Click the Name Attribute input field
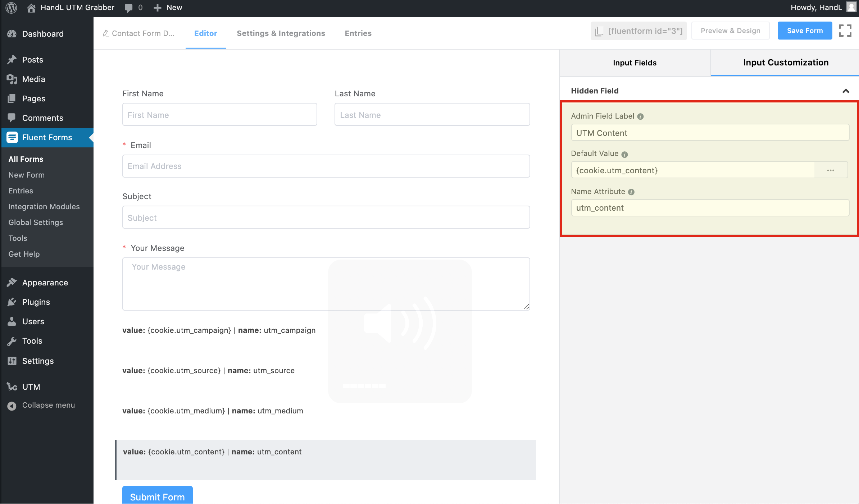The width and height of the screenshot is (859, 504). pos(710,208)
